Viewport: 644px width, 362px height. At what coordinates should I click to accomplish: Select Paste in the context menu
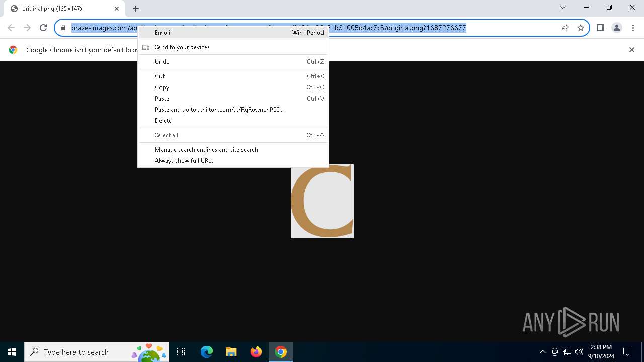tap(233, 99)
